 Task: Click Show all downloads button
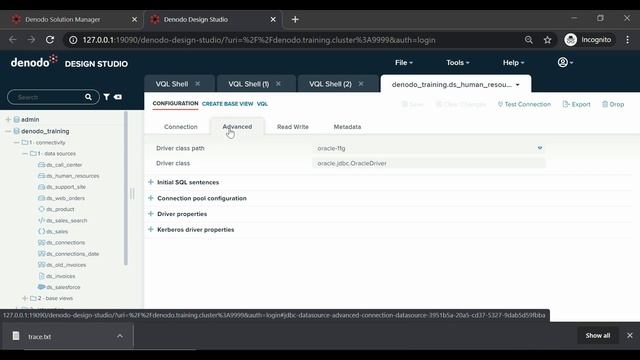(x=598, y=336)
